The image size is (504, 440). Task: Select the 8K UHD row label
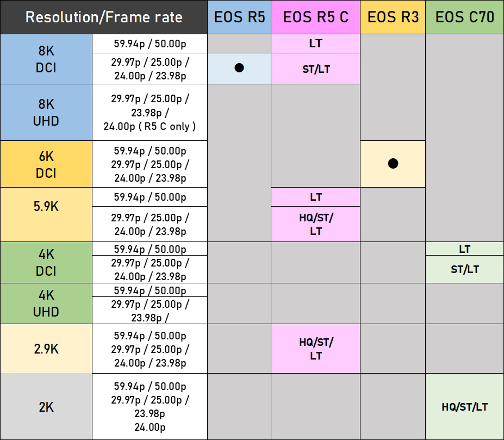[x=46, y=112]
